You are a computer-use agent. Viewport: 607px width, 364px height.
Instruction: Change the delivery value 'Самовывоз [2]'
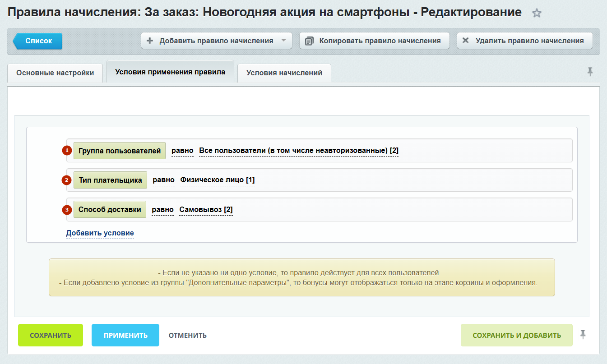(206, 209)
